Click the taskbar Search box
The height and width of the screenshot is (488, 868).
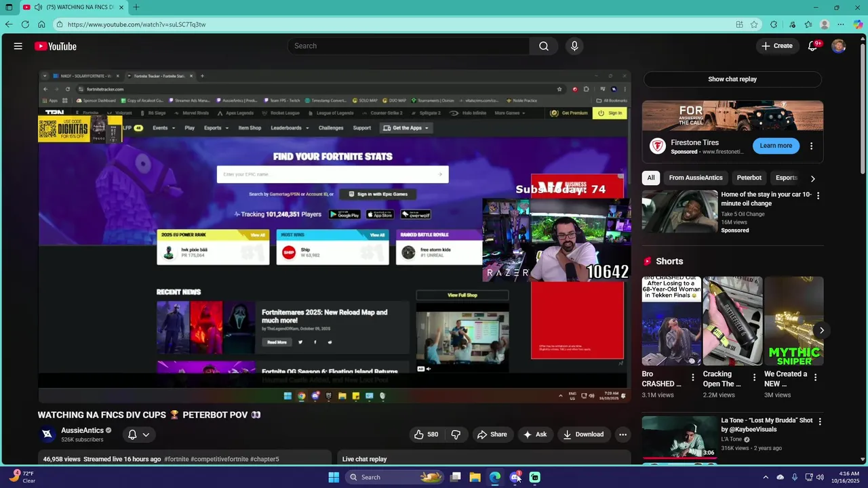coord(395,477)
